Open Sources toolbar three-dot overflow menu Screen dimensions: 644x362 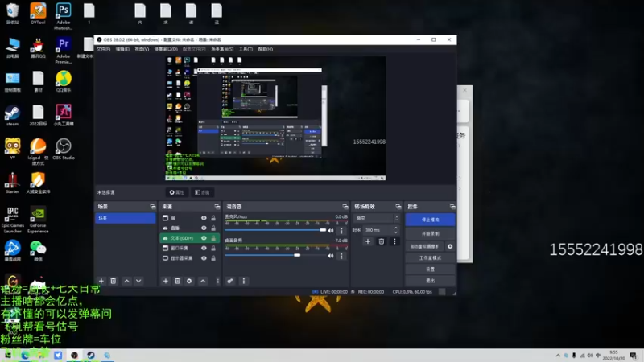click(217, 281)
